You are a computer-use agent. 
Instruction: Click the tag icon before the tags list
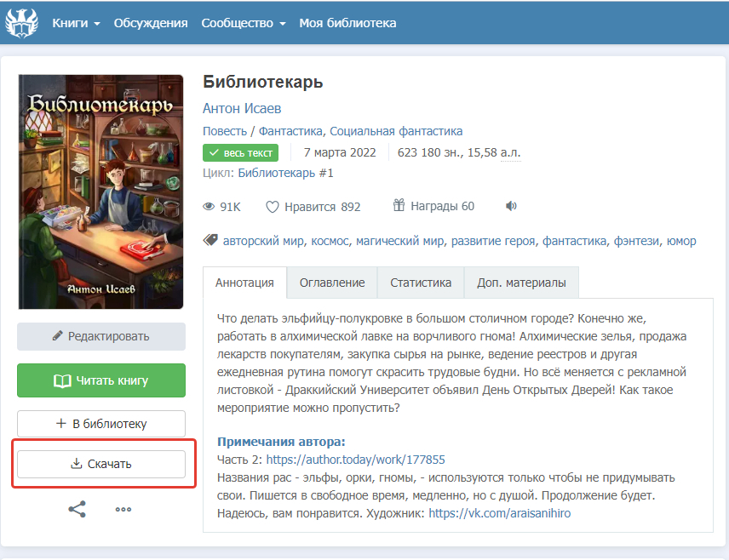coord(210,241)
